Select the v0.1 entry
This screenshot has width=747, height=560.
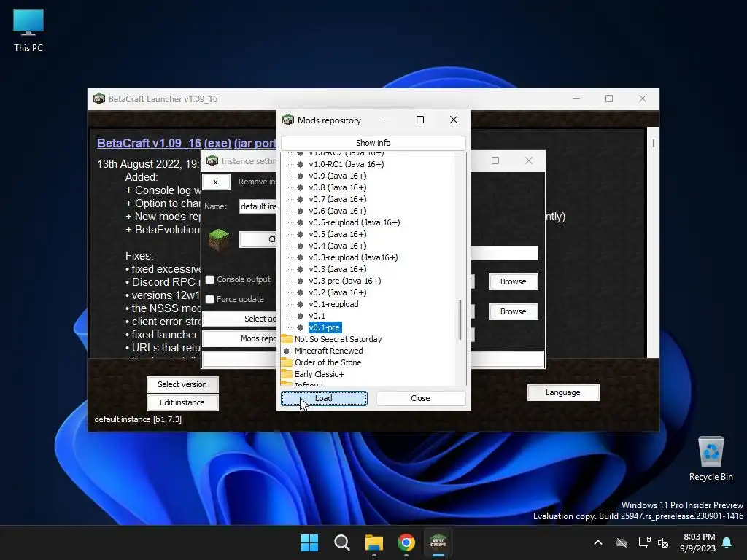(317, 316)
